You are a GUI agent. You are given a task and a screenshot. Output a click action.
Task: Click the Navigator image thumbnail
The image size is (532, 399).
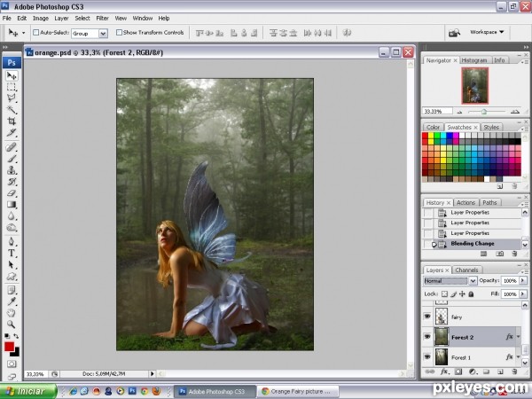tap(475, 85)
